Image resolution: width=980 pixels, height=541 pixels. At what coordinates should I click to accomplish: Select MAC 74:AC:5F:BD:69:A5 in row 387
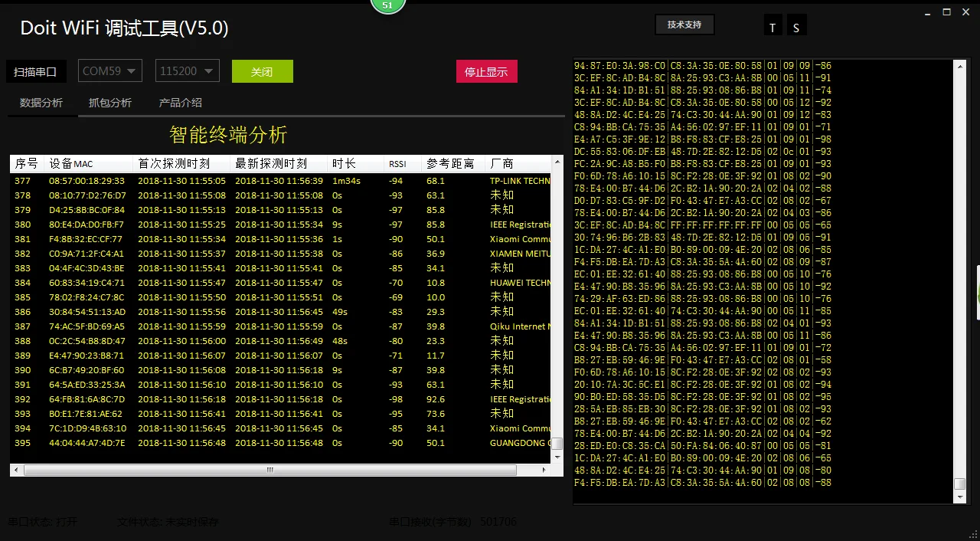tap(87, 326)
